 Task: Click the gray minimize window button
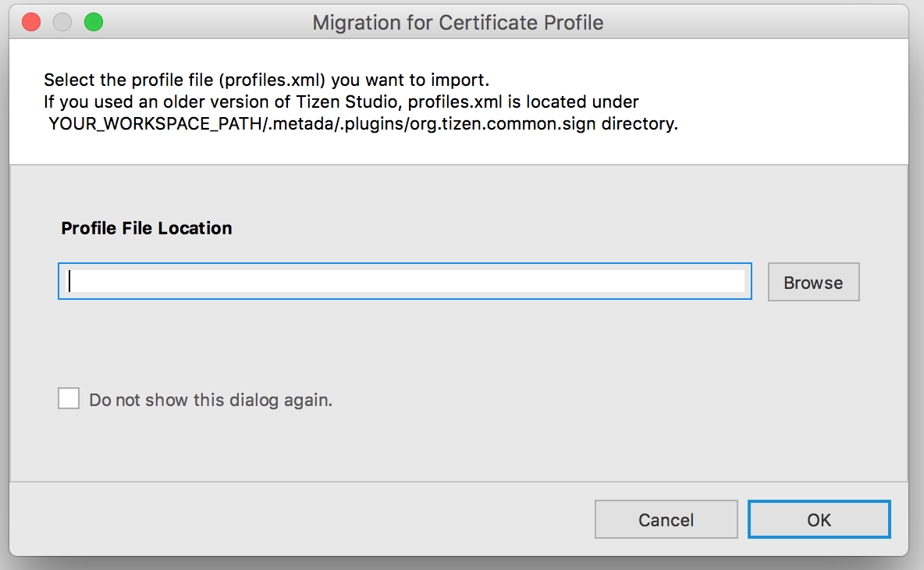pyautogui.click(x=62, y=22)
